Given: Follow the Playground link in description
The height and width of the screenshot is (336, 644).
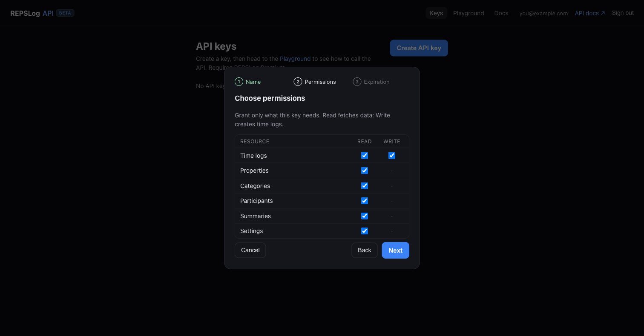Looking at the screenshot, I should coord(295,59).
